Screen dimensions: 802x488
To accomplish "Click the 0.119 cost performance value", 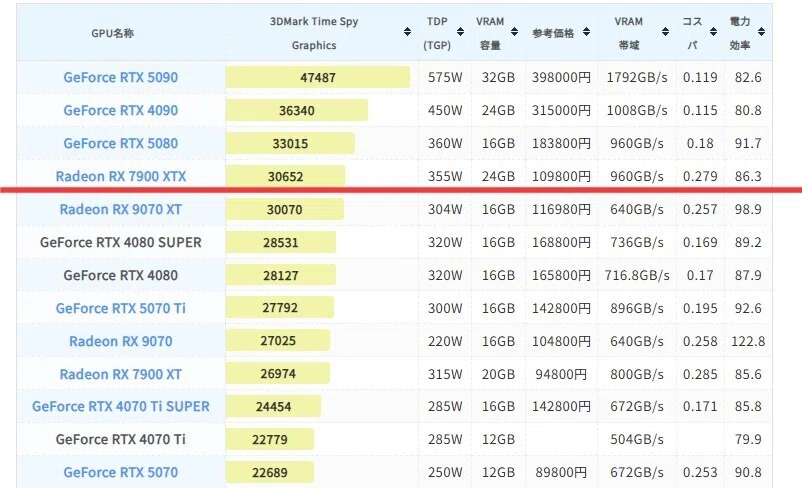I will click(x=700, y=77).
